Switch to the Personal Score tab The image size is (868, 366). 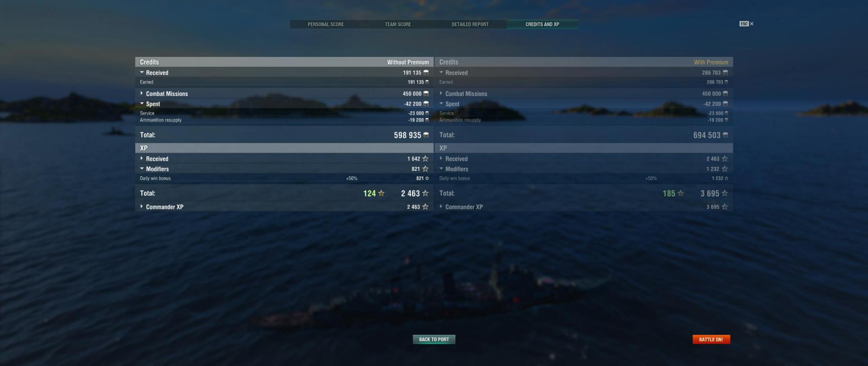click(325, 24)
